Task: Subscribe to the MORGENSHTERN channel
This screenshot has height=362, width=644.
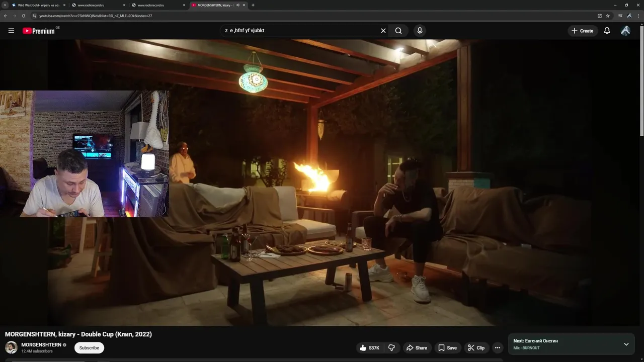Action: coord(89,347)
